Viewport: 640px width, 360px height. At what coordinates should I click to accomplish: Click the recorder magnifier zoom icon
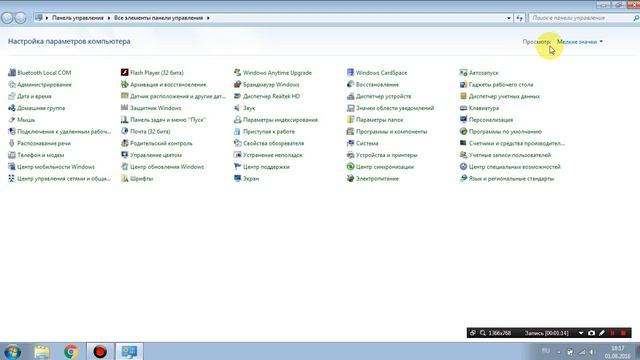tap(483, 333)
